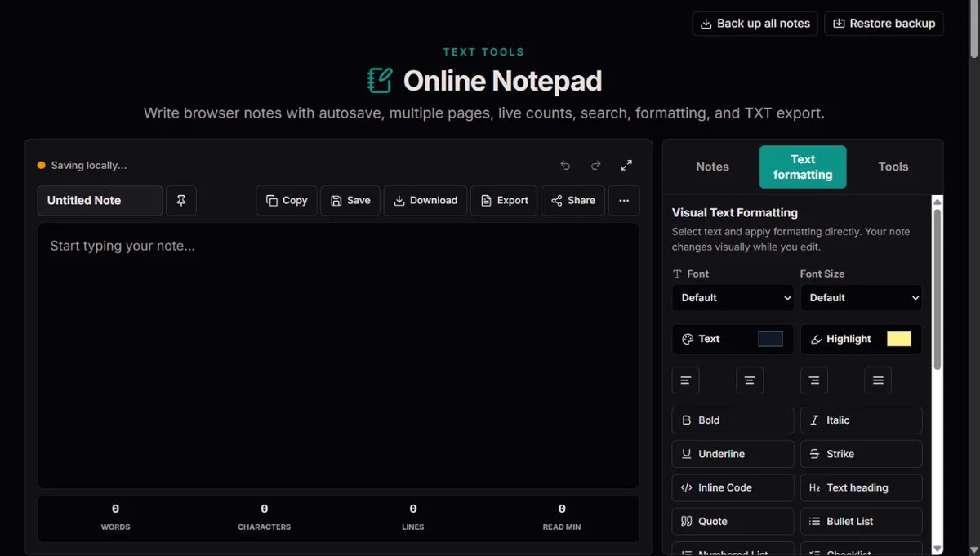Viewport: 980px width, 556px height.
Task: Pin the note with the pin icon
Action: pos(181,201)
